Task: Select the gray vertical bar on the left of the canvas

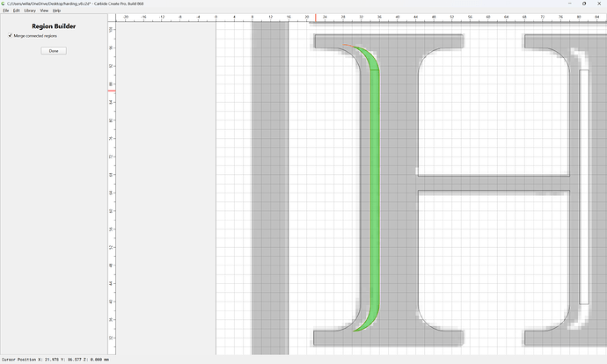Action: [270, 187]
